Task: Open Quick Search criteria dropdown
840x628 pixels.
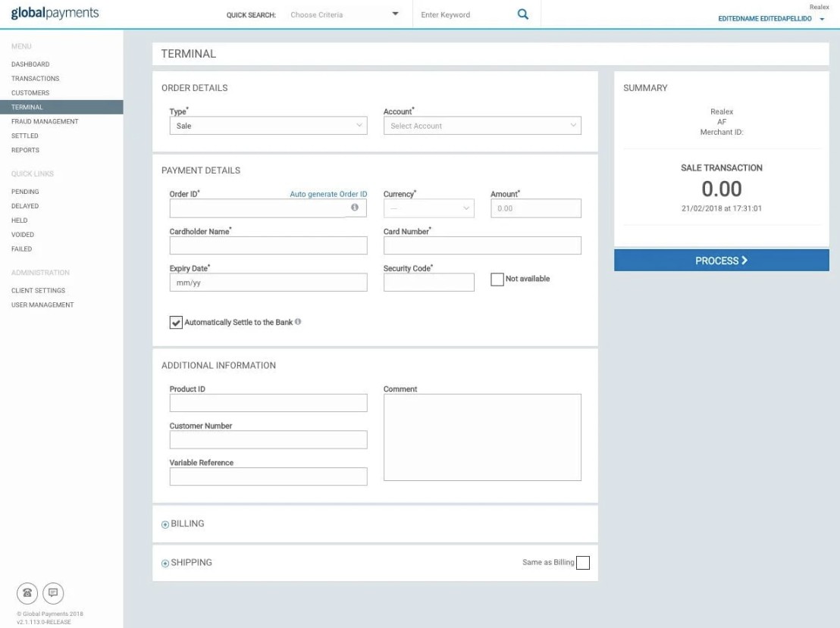Action: pyautogui.click(x=345, y=14)
